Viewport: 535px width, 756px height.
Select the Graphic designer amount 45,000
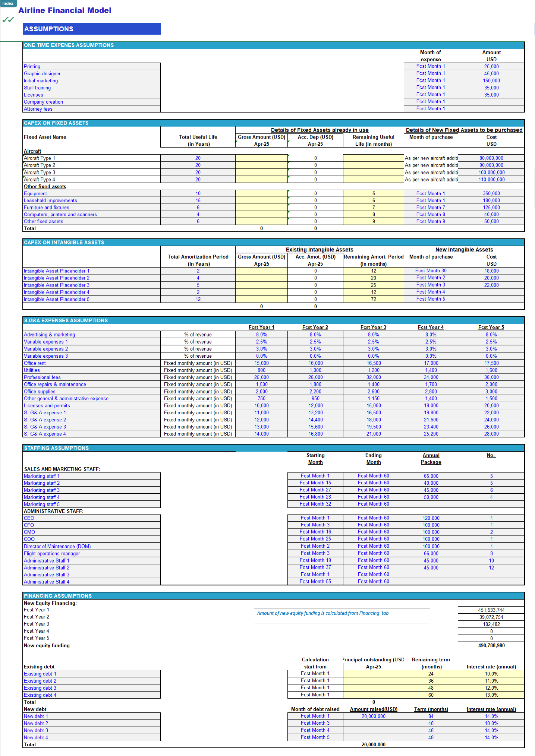pos(491,74)
